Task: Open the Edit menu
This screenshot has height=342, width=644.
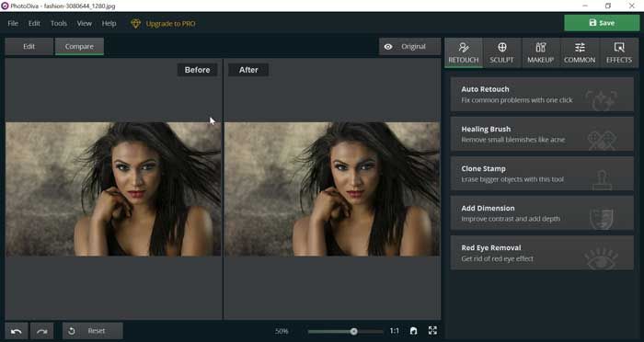Action: pos(34,23)
